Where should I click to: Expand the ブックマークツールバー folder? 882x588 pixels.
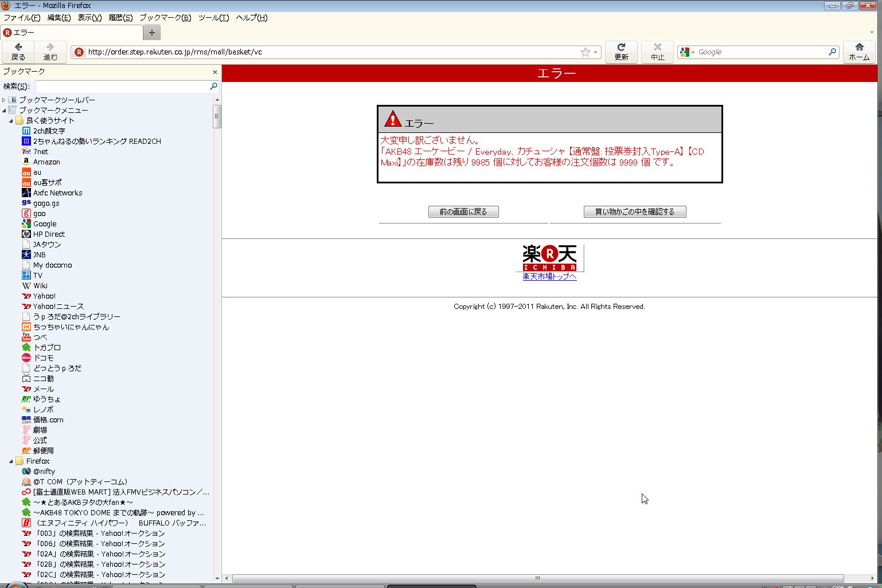point(4,100)
